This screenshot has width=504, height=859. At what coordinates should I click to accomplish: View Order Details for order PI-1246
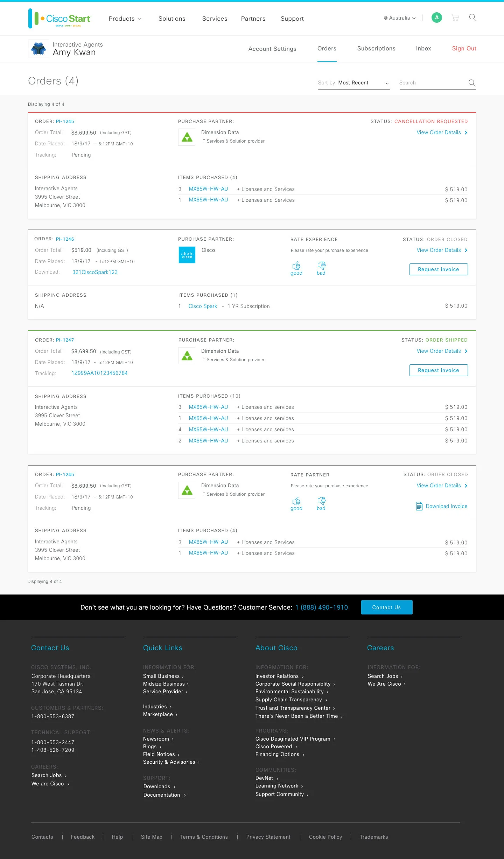pos(442,250)
